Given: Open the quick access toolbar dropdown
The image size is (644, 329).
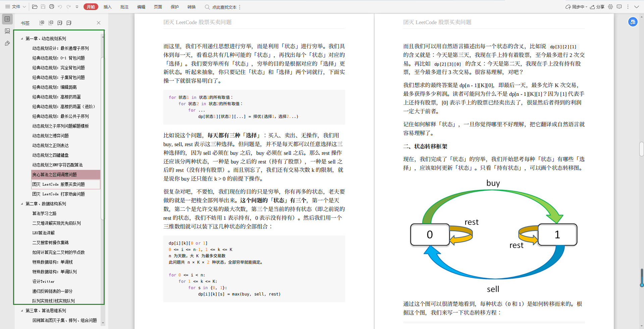Looking at the screenshot, I should point(77,7).
